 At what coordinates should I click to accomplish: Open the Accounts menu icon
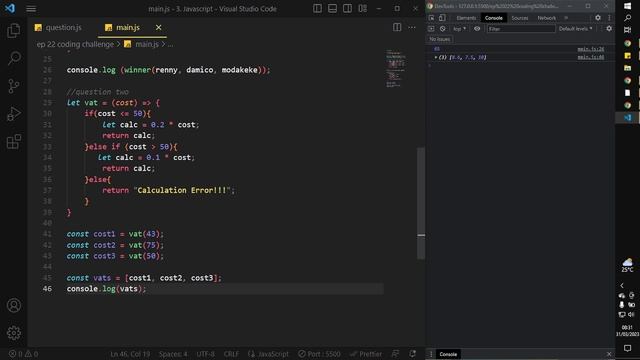click(13, 305)
